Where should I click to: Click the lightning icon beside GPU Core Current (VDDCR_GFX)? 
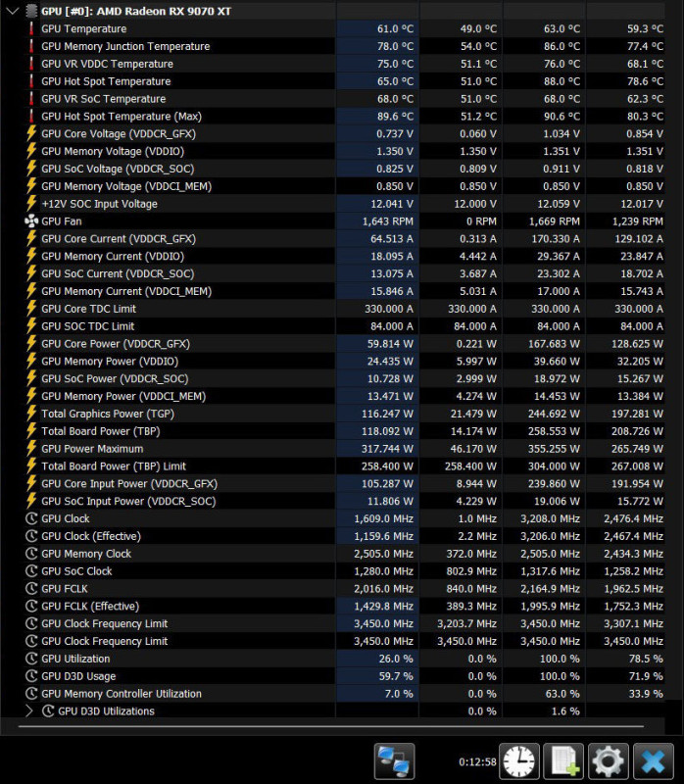(x=31, y=238)
